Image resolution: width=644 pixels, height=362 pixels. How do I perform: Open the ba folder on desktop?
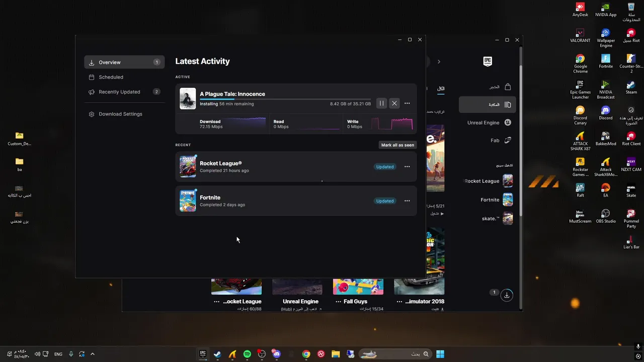click(19, 164)
